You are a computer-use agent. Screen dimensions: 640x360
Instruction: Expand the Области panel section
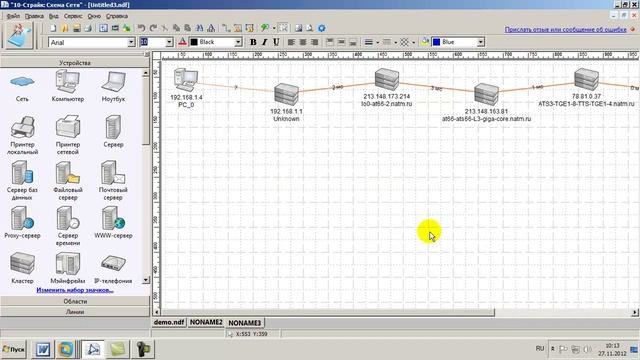(x=75, y=301)
